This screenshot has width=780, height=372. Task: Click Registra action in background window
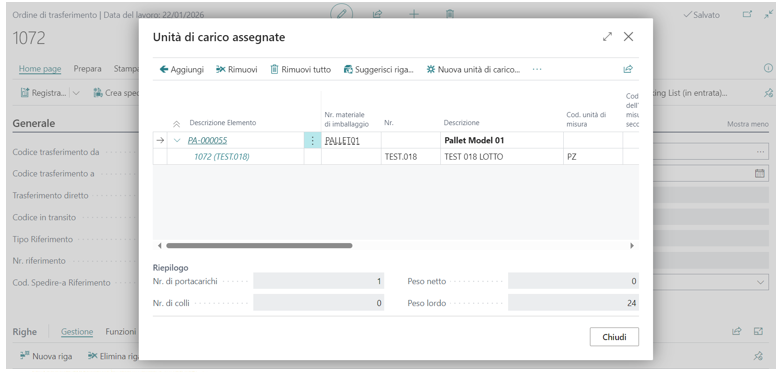point(43,93)
